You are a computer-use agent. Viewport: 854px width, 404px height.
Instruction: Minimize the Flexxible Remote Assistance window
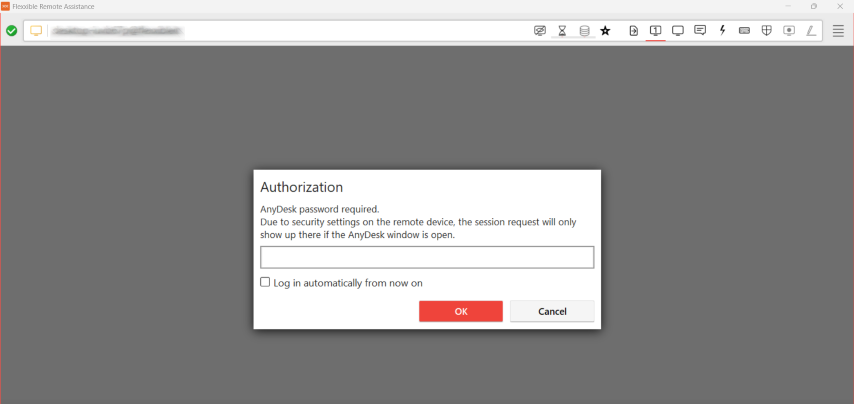(788, 6)
